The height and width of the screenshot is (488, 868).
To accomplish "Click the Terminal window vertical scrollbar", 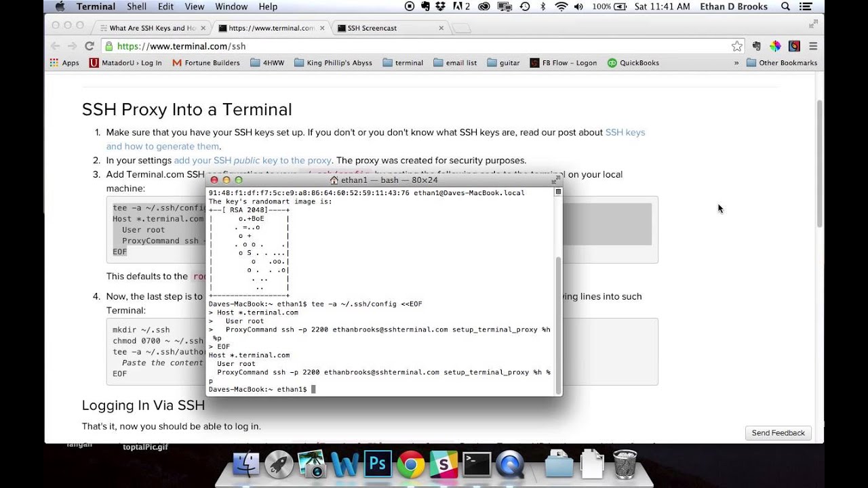I will click(x=558, y=325).
